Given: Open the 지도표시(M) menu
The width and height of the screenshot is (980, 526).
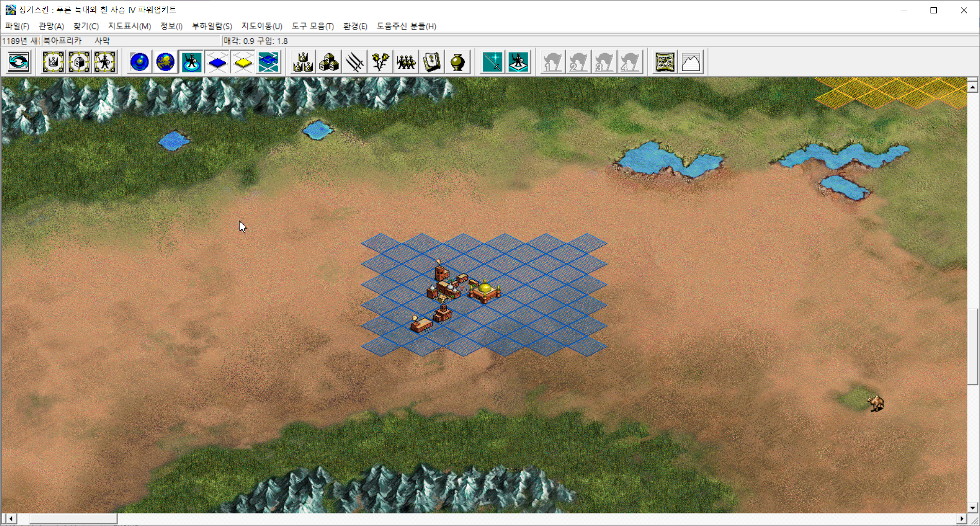Looking at the screenshot, I should (x=129, y=26).
